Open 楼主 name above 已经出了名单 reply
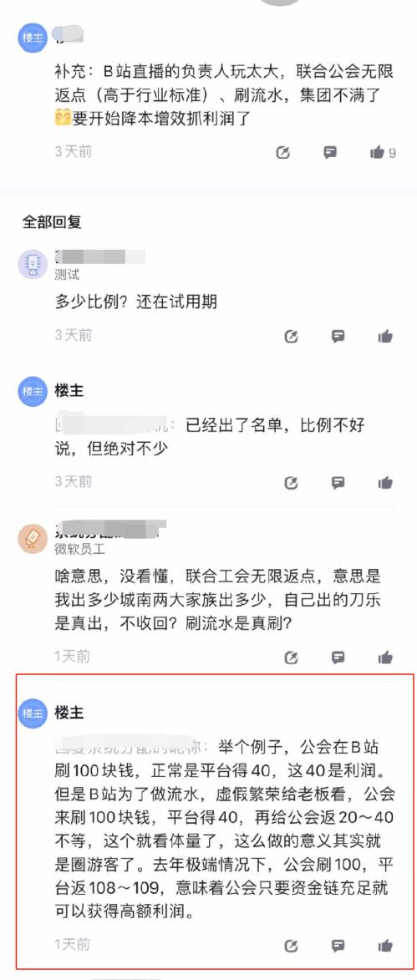Image resolution: width=417 pixels, height=980 pixels. click(69, 391)
